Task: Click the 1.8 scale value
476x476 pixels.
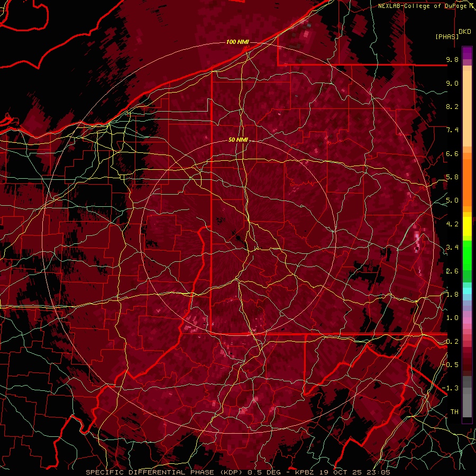Action: coord(452,295)
